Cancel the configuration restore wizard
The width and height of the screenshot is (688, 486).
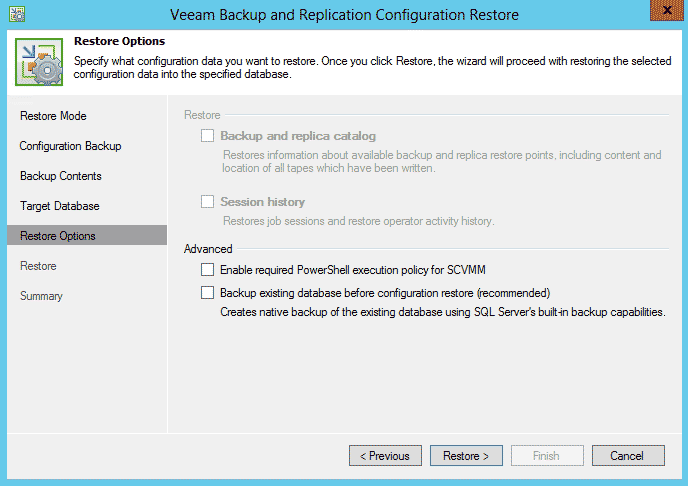(x=628, y=456)
